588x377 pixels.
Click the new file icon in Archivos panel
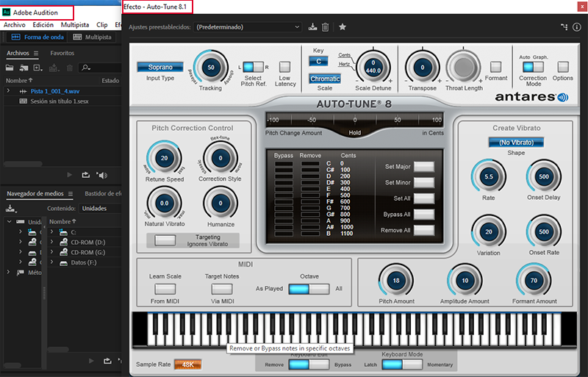(38, 68)
